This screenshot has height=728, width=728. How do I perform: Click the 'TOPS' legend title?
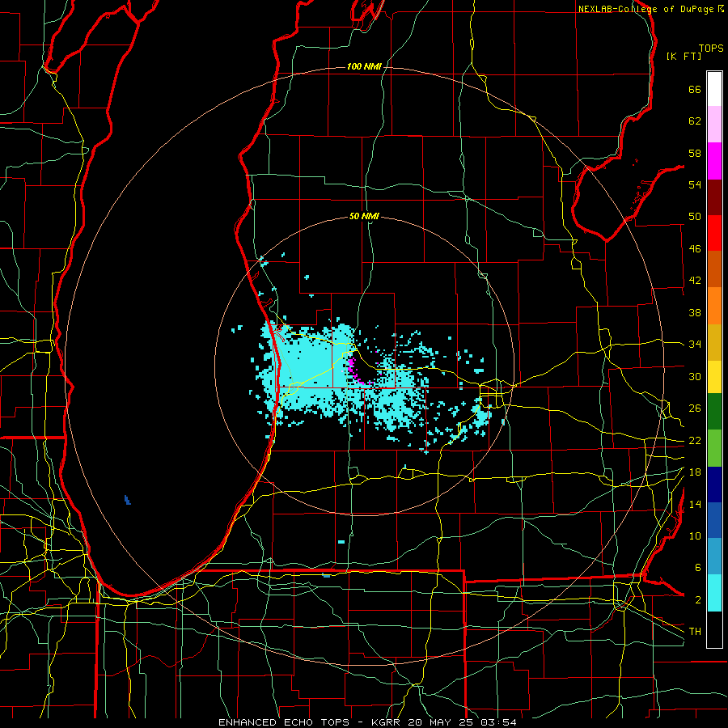pos(711,49)
